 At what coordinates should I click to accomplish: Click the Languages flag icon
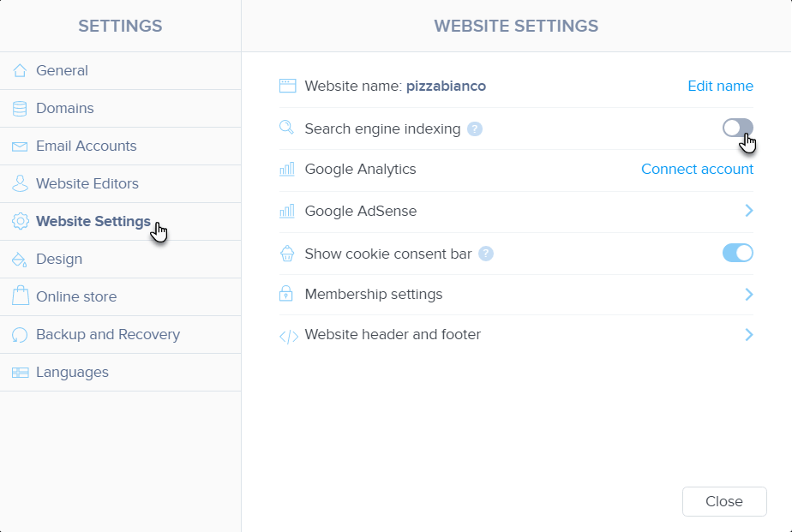tap(20, 373)
